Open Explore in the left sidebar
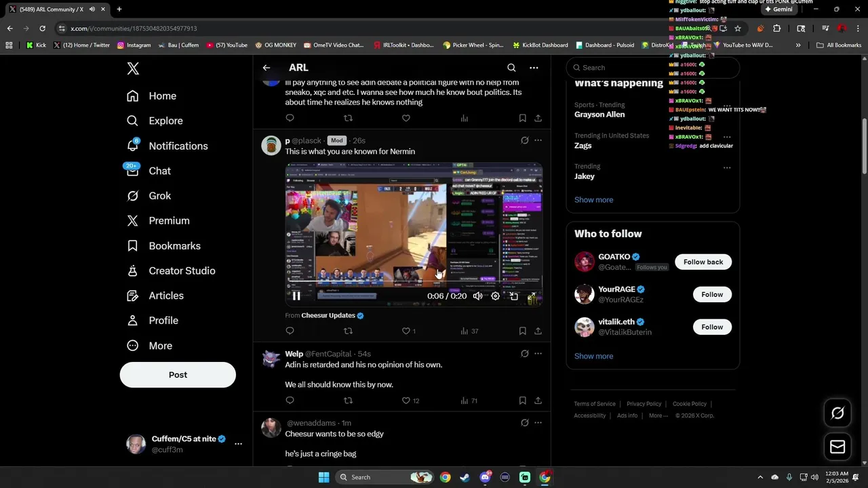The width and height of the screenshot is (868, 488). point(155,121)
